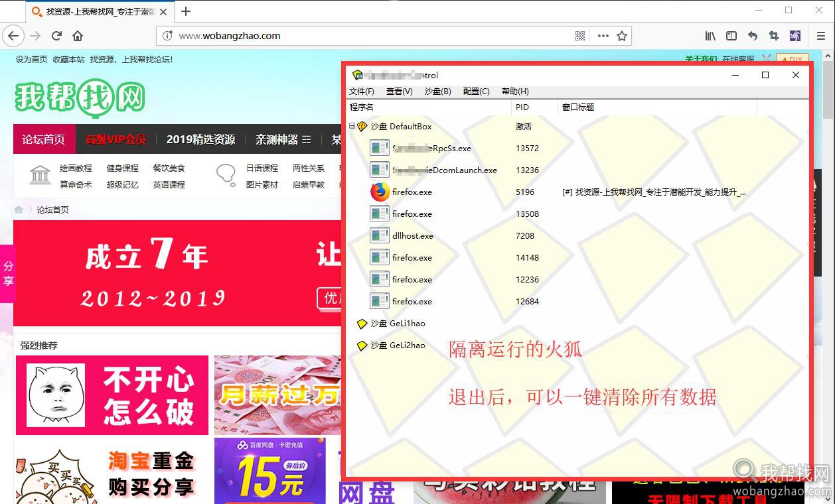Open 健身课程 link
The height and width of the screenshot is (504, 835).
pos(122,168)
